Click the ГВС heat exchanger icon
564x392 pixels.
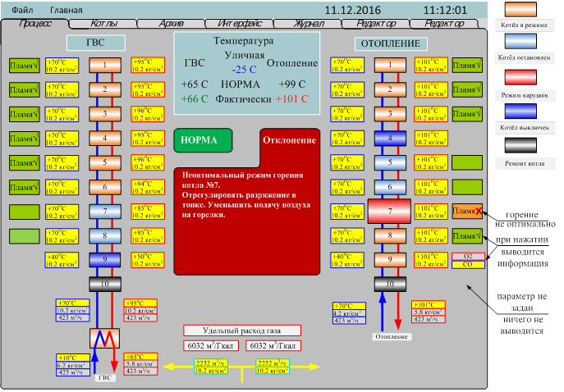105,338
